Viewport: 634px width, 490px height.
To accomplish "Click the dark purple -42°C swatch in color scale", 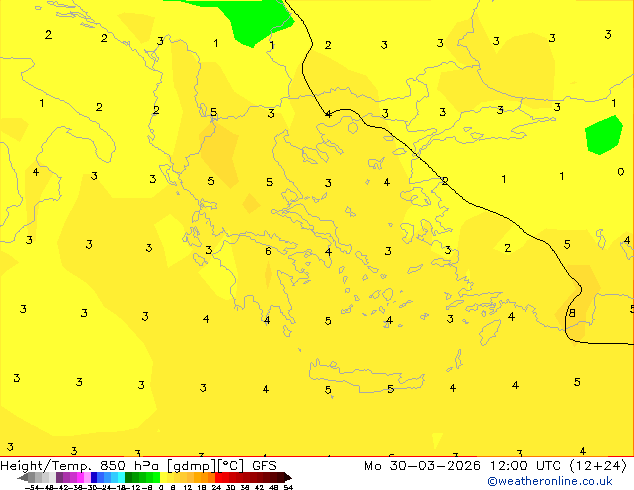I will pos(59,477).
